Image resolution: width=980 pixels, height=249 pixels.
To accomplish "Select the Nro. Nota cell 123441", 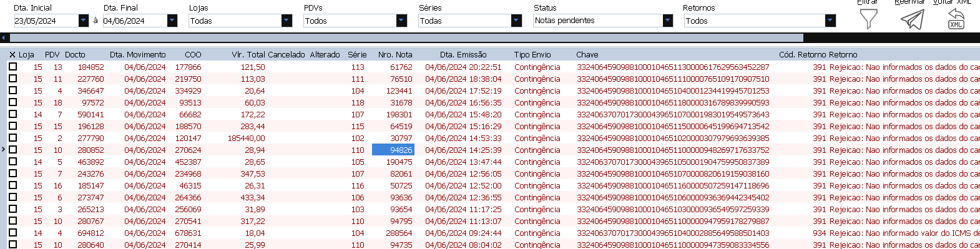I will coord(399,90).
